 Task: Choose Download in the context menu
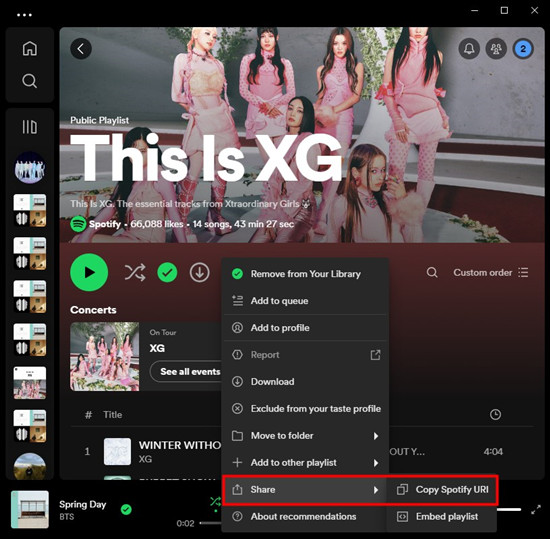(x=306, y=382)
